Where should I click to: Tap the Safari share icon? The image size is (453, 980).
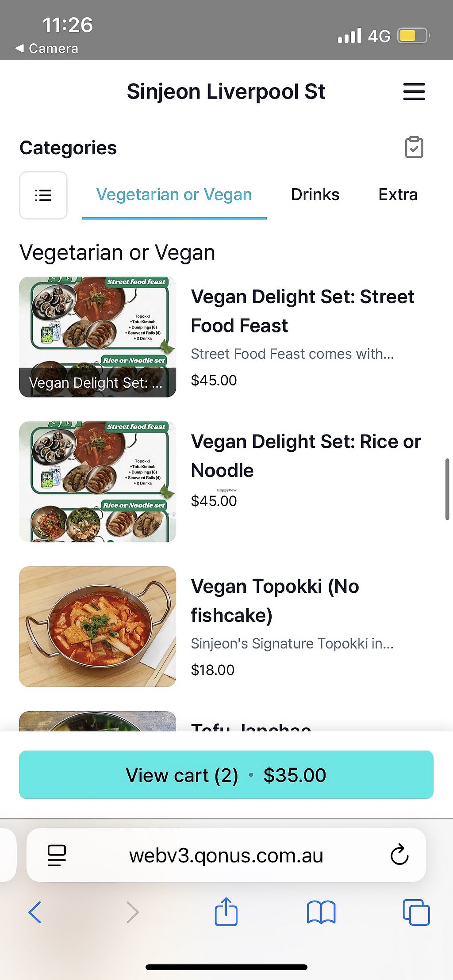click(226, 912)
